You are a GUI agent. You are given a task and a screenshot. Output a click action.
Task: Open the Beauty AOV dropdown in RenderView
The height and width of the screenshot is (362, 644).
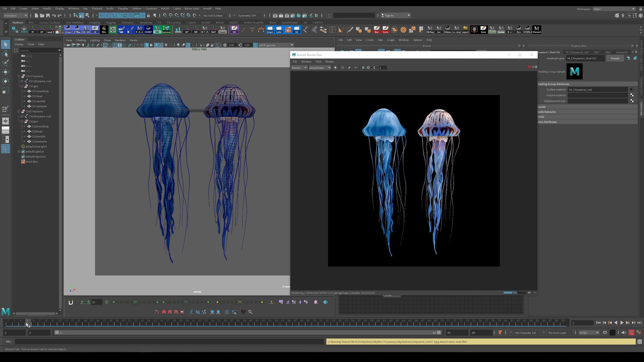tap(299, 68)
